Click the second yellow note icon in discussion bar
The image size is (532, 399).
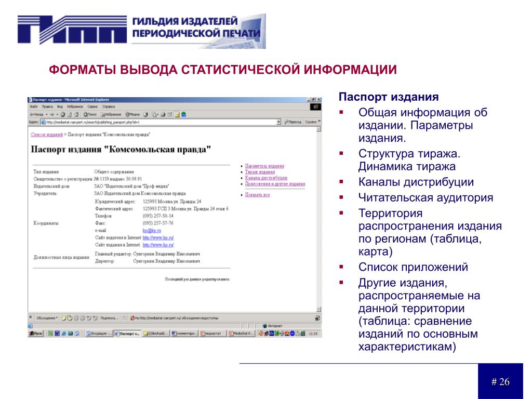(70, 318)
